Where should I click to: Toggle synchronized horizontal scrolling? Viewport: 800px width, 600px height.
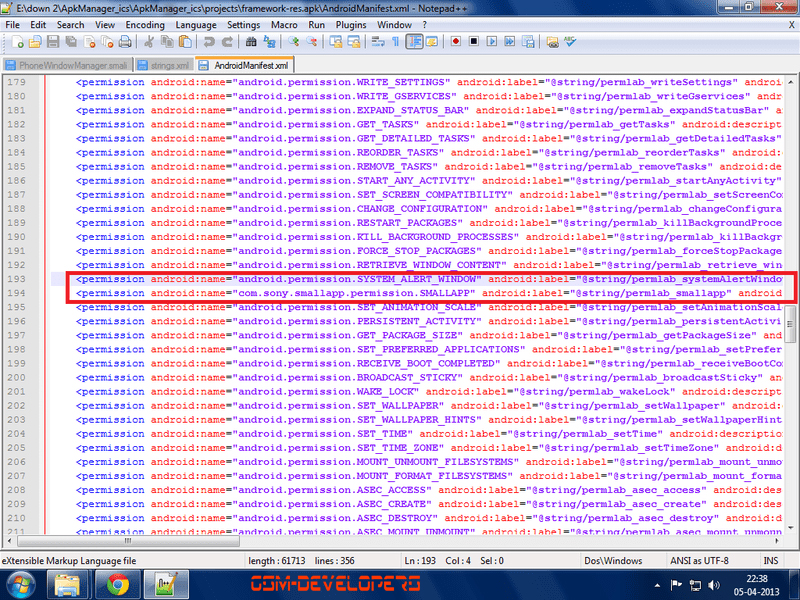(x=354, y=42)
